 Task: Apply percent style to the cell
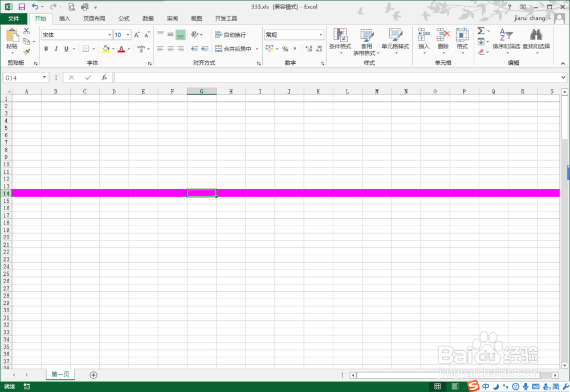pyautogui.click(x=286, y=48)
